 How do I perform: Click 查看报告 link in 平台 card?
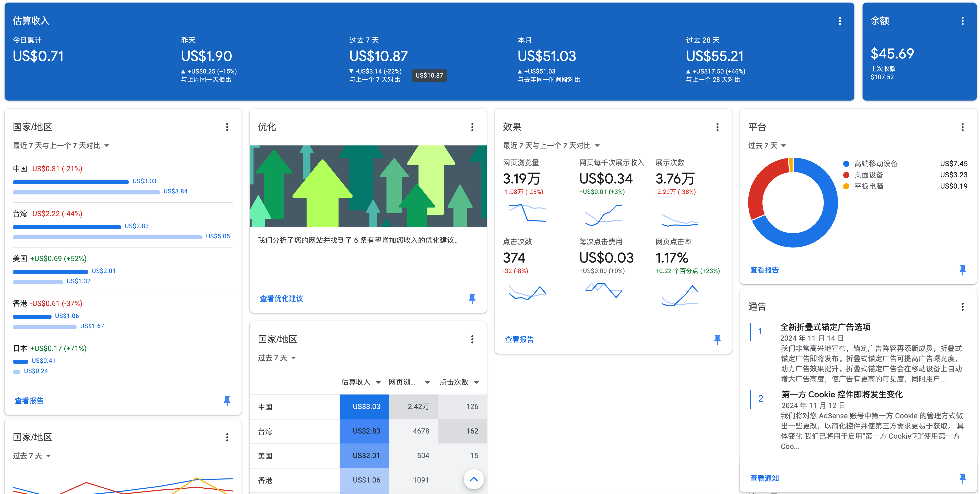point(764,270)
